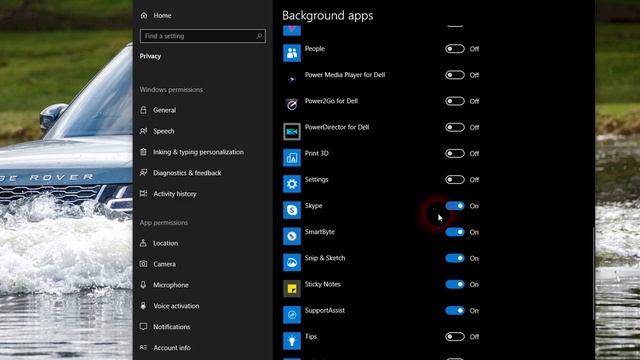Click the Skype app icon
This screenshot has height=360, width=640.
pos(292,210)
